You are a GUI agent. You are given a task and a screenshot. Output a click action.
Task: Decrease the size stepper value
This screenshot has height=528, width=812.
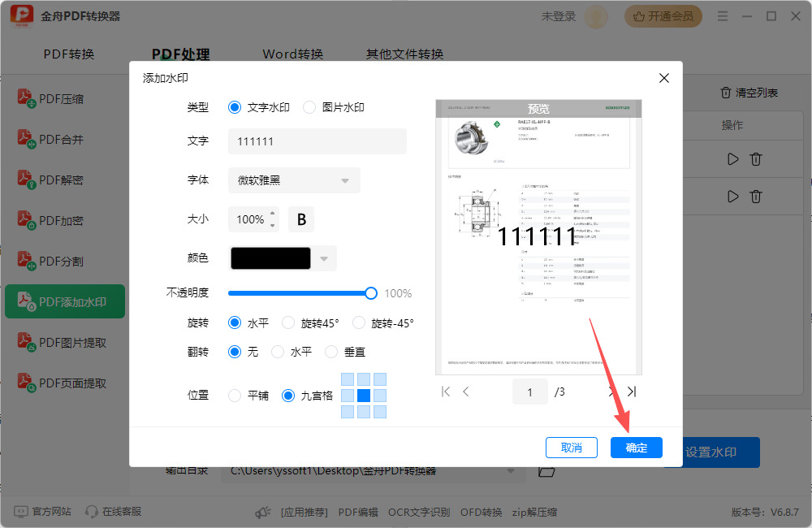tap(272, 225)
